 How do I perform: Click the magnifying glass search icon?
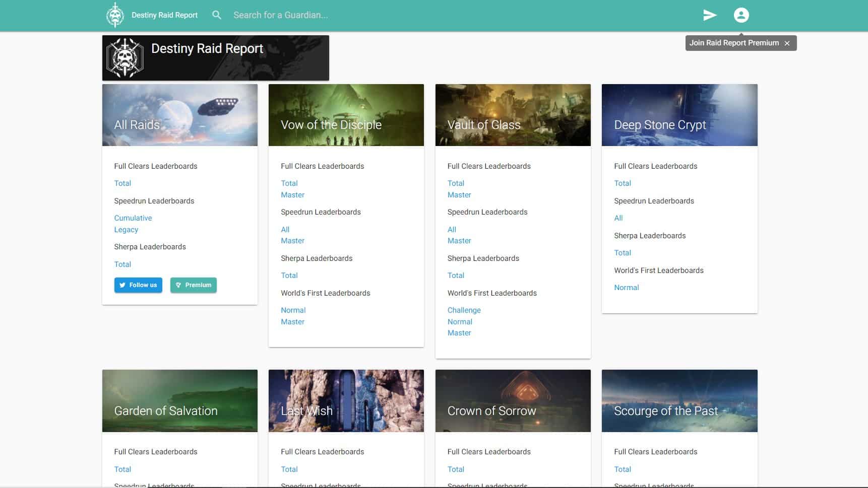[217, 15]
